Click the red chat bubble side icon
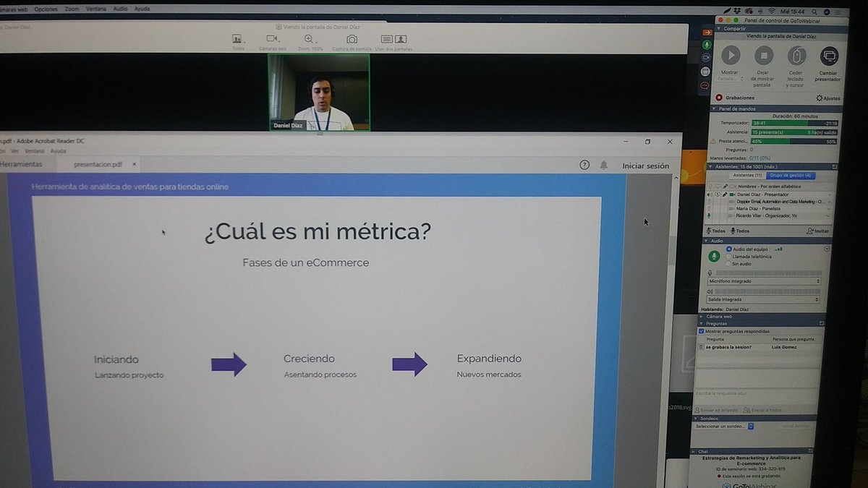 (705, 85)
